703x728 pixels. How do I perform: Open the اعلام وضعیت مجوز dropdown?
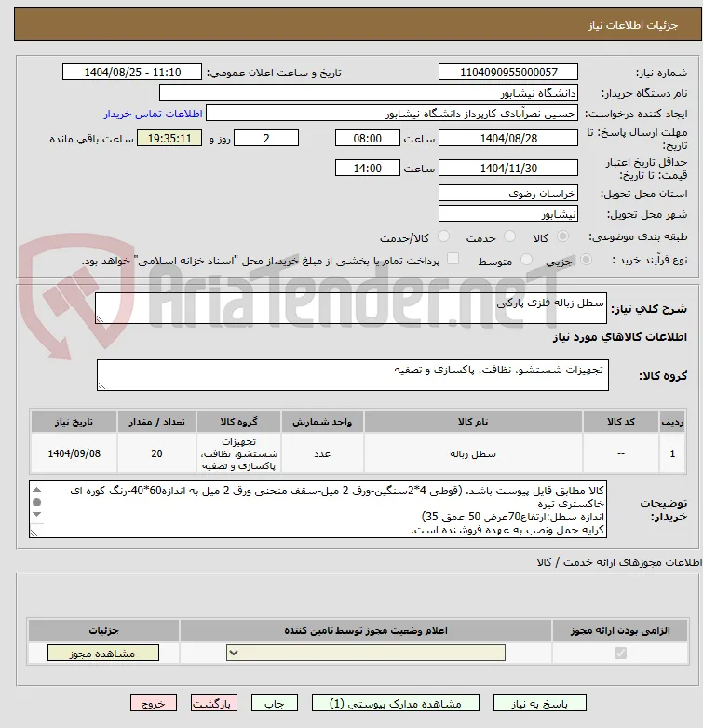(366, 654)
